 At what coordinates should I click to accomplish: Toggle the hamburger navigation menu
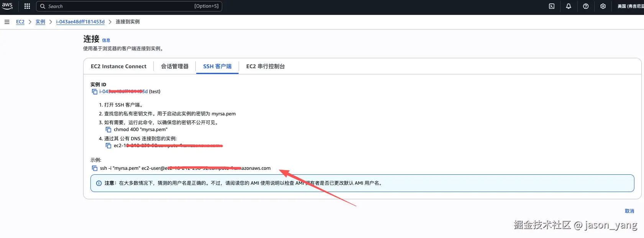[7, 22]
